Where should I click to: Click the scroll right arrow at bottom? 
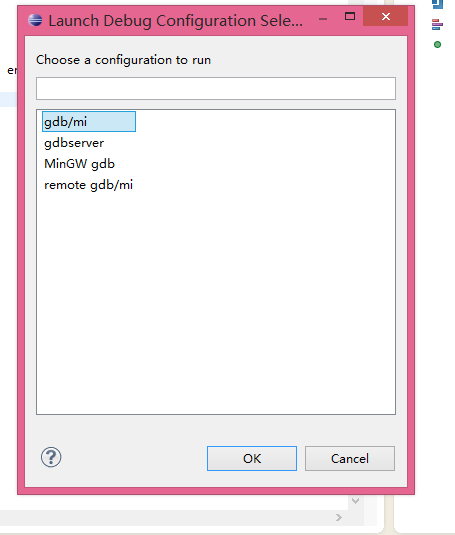pyautogui.click(x=339, y=518)
